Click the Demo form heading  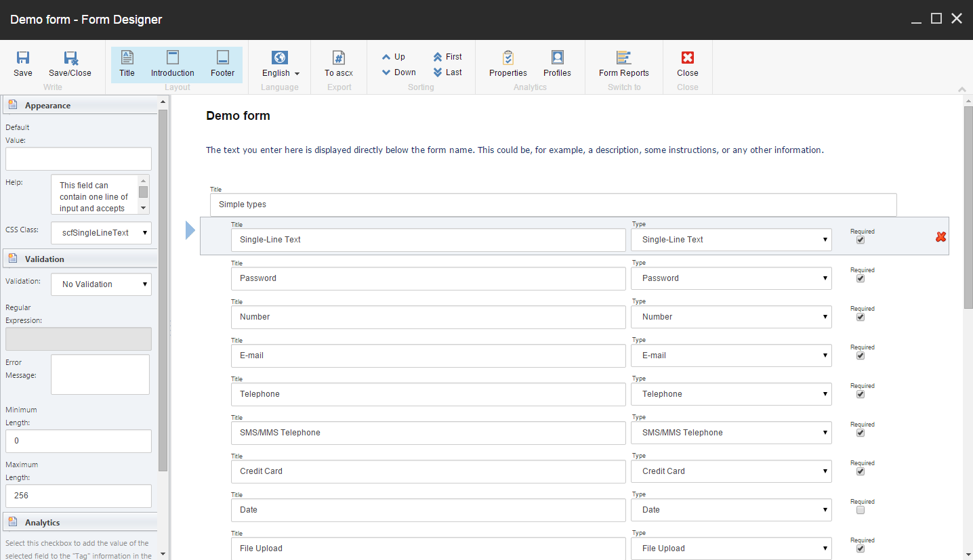[x=238, y=116]
